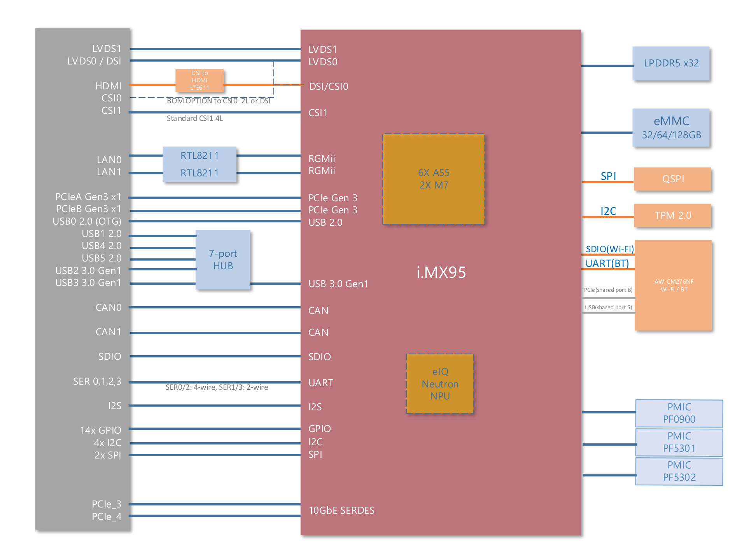
Task: Click the AW-CM276NF Wi-Fi / BT block
Action: (673, 286)
